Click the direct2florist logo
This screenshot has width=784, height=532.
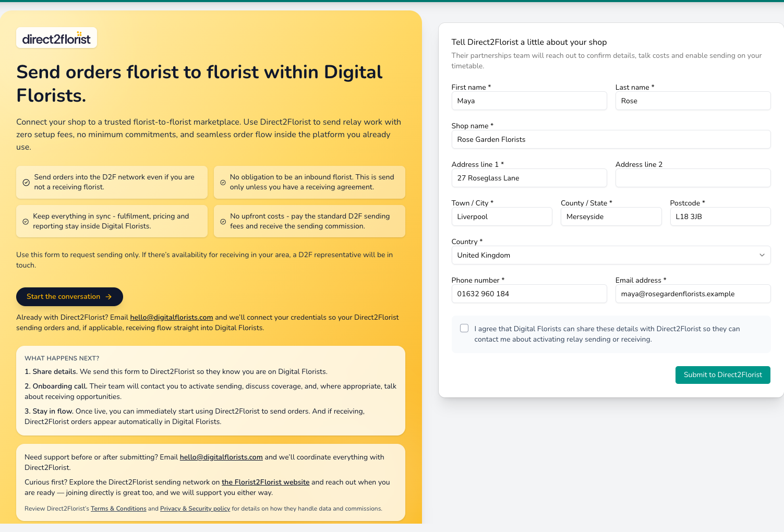coord(56,38)
